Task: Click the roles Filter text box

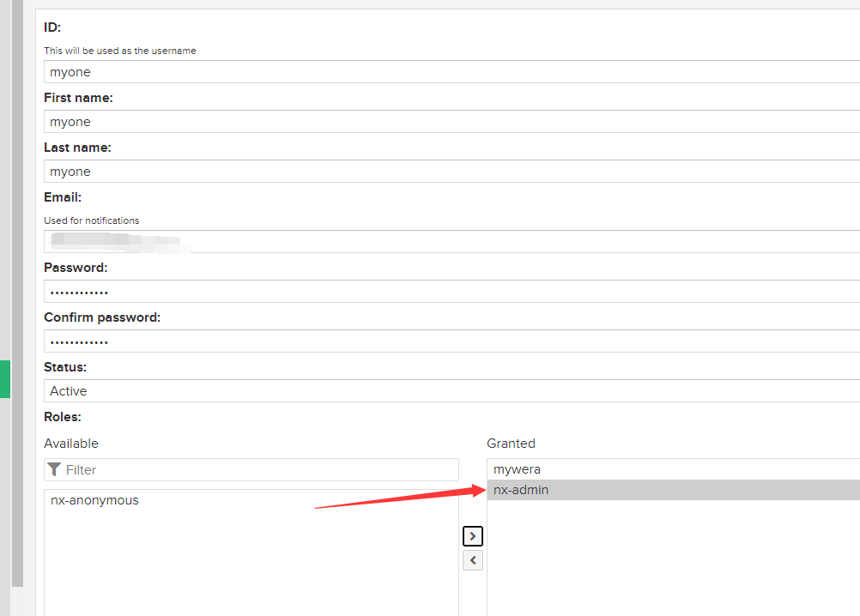Action: tap(257, 470)
